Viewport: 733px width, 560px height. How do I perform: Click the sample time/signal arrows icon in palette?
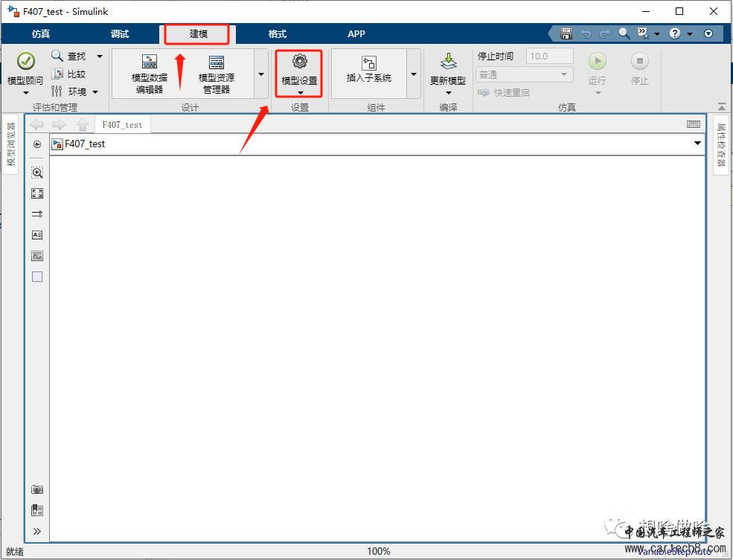37,214
